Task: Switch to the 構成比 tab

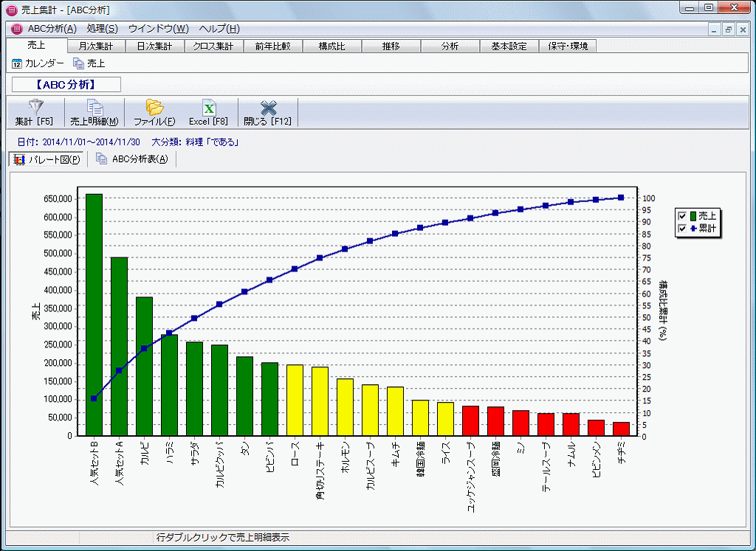Action: [331, 46]
